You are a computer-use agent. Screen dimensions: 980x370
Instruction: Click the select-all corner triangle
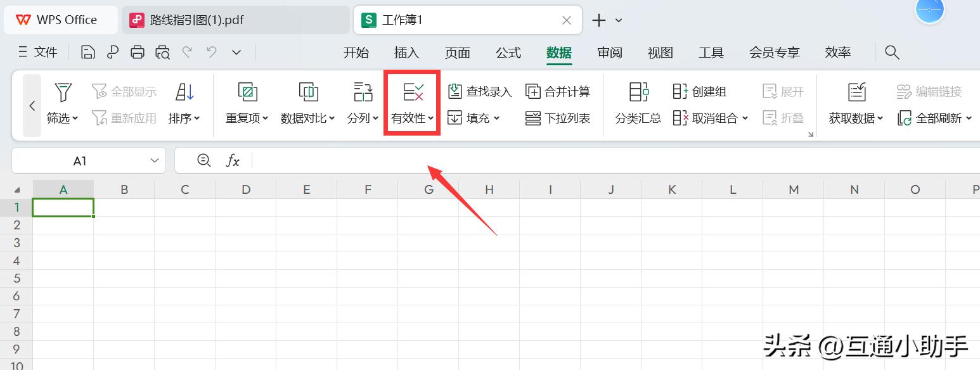pyautogui.click(x=16, y=189)
